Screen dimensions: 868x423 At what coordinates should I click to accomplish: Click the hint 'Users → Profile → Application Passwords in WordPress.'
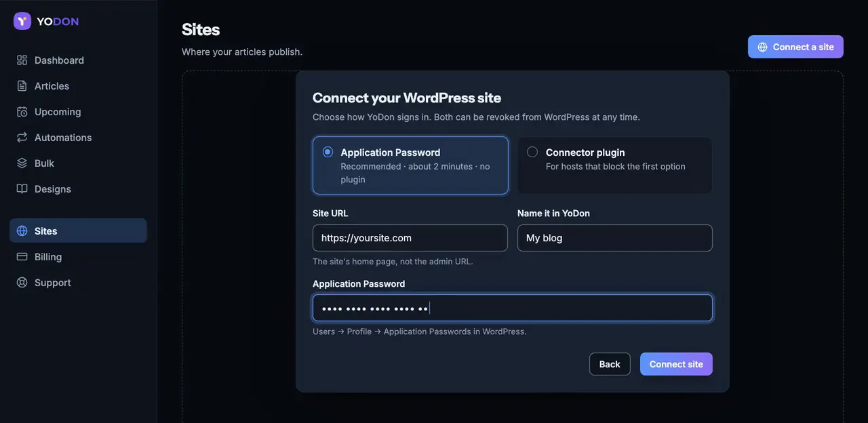click(x=419, y=331)
